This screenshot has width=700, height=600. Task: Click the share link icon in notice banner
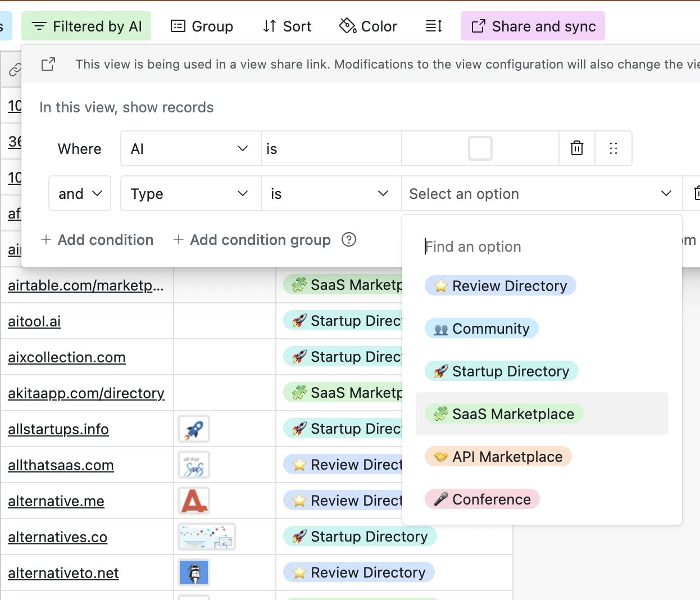point(48,65)
